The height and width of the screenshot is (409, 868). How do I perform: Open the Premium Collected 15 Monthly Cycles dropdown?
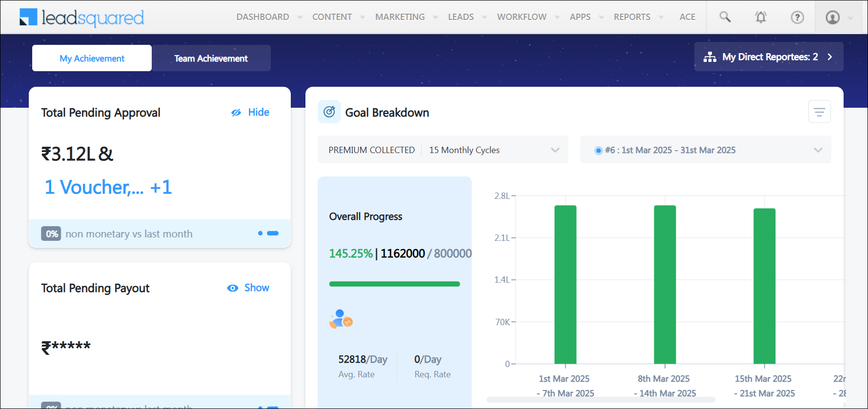click(443, 150)
